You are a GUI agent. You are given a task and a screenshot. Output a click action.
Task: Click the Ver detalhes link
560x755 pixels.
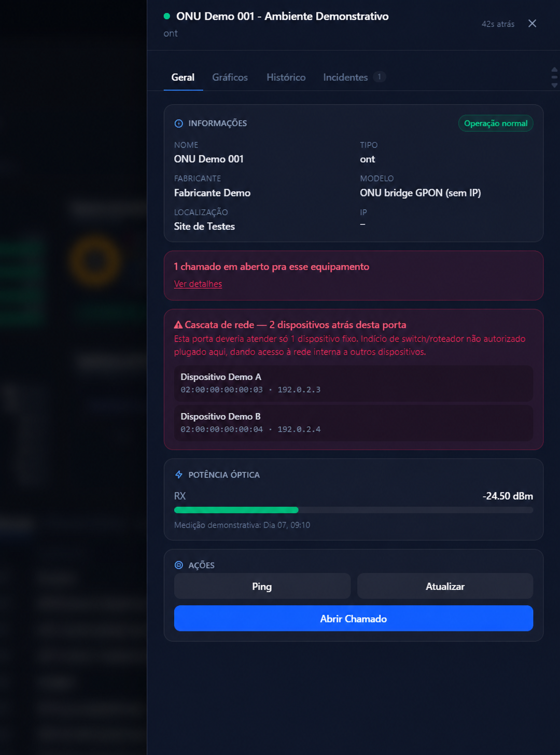pos(198,284)
